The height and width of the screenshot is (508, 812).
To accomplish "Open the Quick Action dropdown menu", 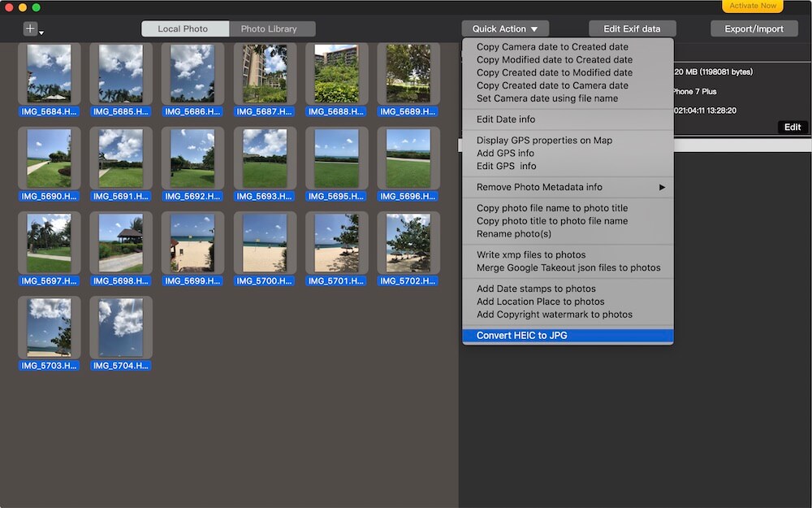I will [504, 28].
